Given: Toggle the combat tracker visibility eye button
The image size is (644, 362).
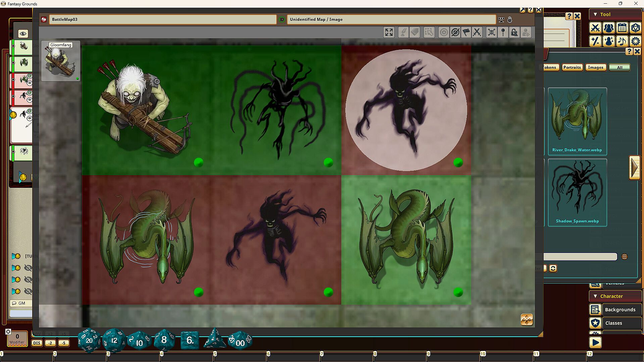Looking at the screenshot, I should [x=23, y=34].
